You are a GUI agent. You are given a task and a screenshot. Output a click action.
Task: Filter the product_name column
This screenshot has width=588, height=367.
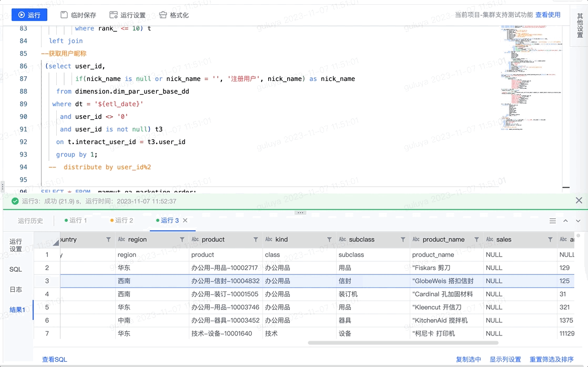477,240
